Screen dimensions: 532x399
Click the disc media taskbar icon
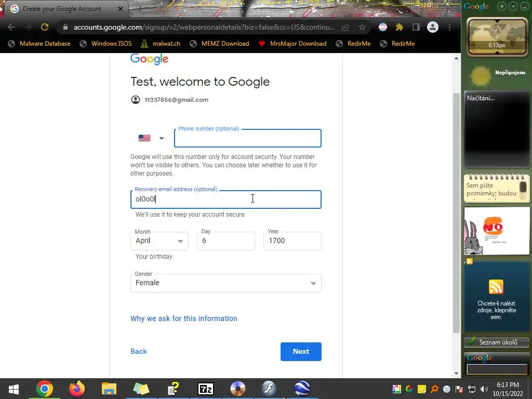[238, 389]
